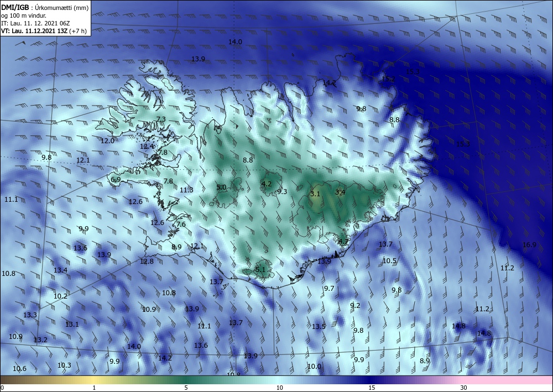Image resolution: width=553 pixels, height=392 pixels.
Task: Click the 10.0 value label
Action: [x=314, y=366]
